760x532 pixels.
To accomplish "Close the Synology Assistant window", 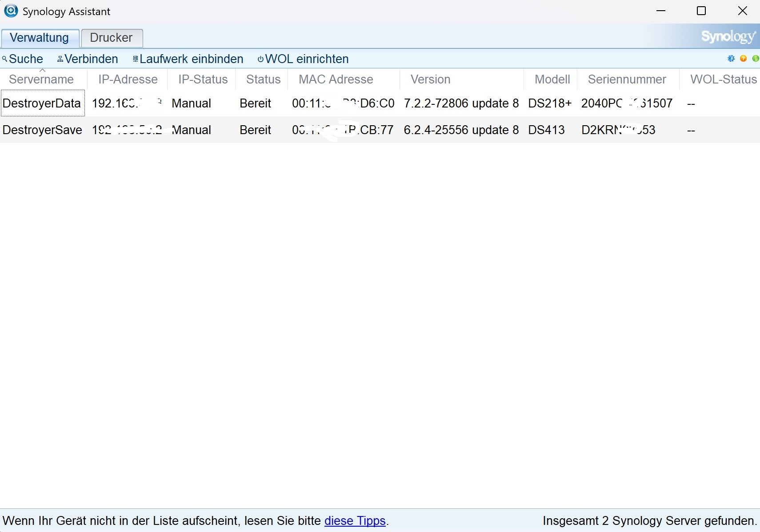I will click(742, 11).
